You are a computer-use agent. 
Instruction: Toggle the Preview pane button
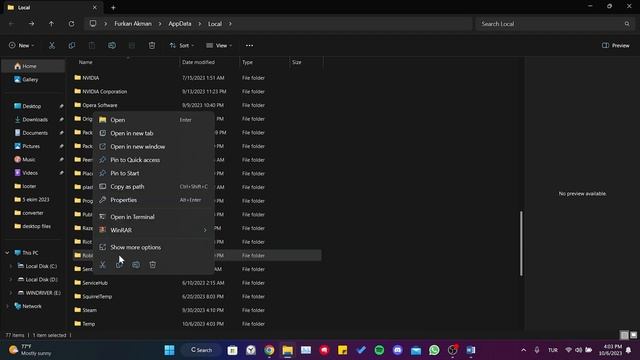click(616, 46)
